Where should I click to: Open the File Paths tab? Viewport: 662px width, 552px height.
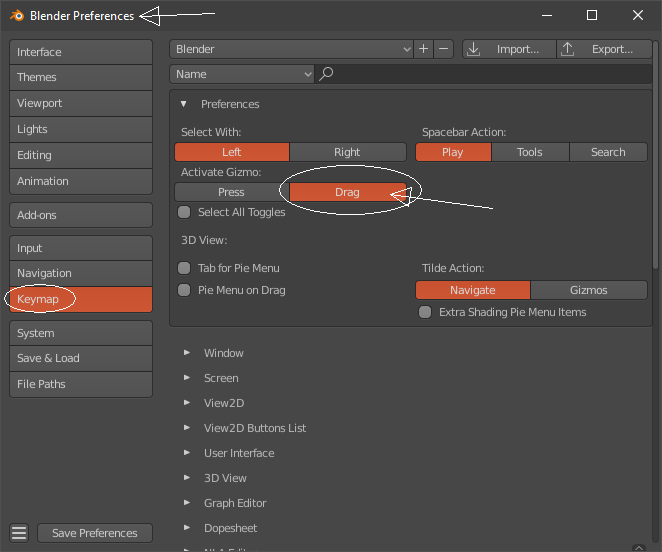(x=81, y=384)
